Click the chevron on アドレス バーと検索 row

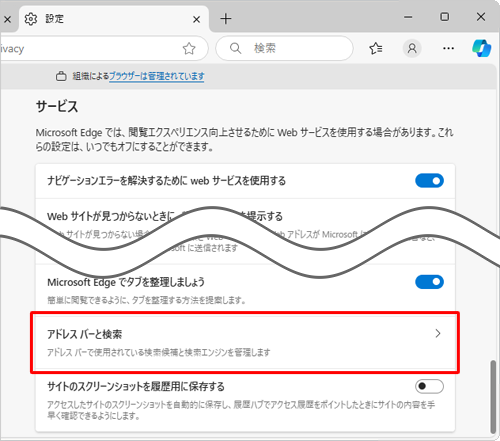[438, 333]
